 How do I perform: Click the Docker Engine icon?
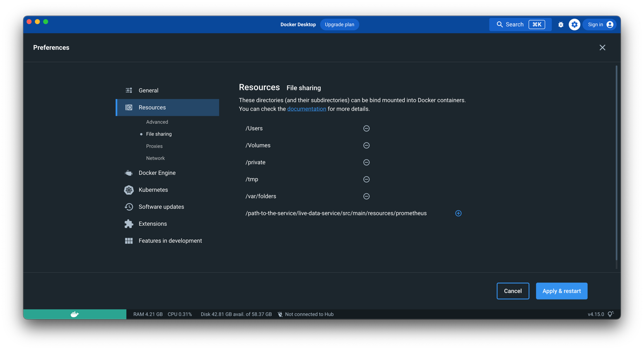click(x=129, y=173)
